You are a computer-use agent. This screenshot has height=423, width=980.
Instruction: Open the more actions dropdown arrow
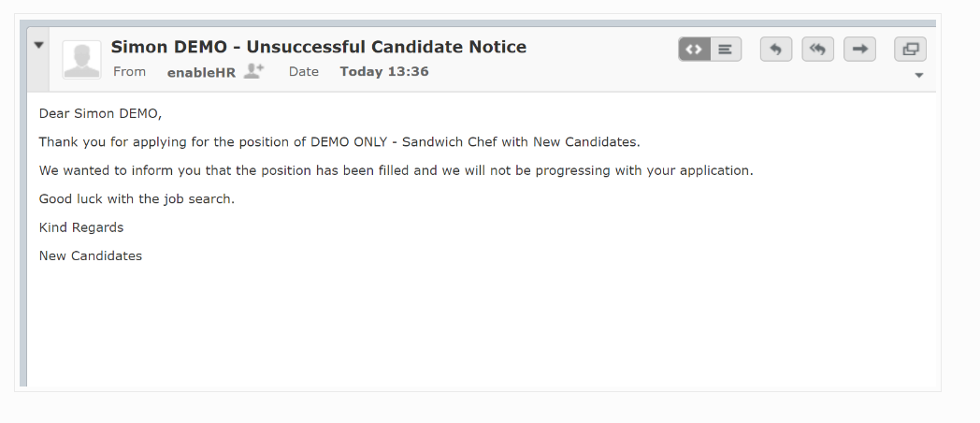pyautogui.click(x=919, y=75)
